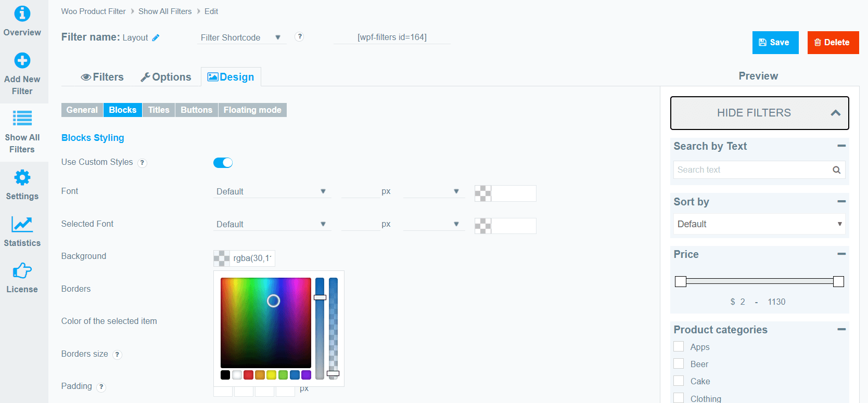Check the Beer category checkbox

pyautogui.click(x=679, y=364)
